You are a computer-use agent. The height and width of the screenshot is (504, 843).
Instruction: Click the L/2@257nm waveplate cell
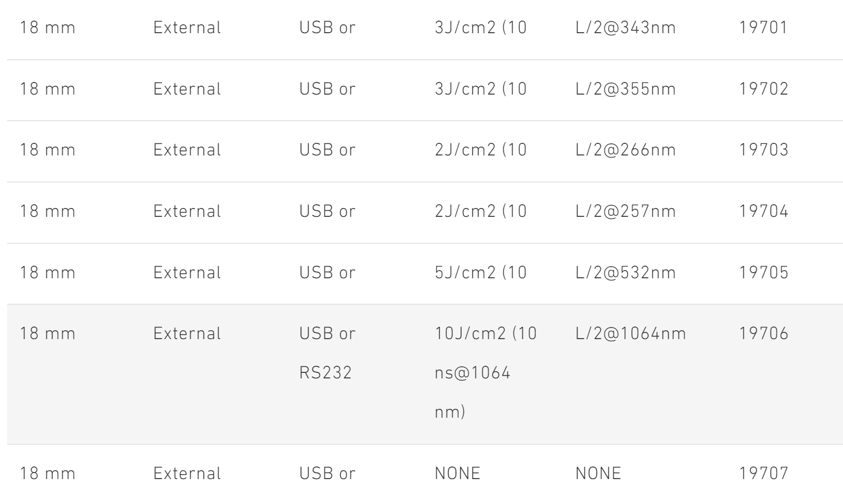626,211
